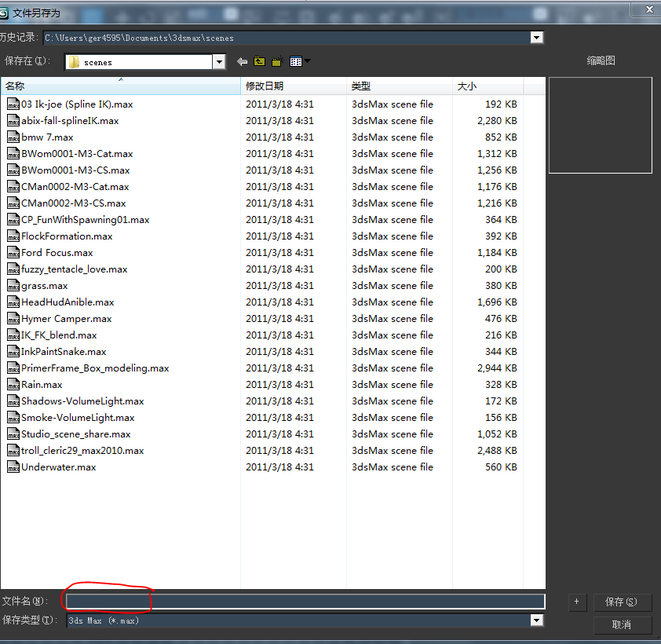This screenshot has height=644, width=661.
Task: Open the view menu dropdown arrow
Action: 307,61
